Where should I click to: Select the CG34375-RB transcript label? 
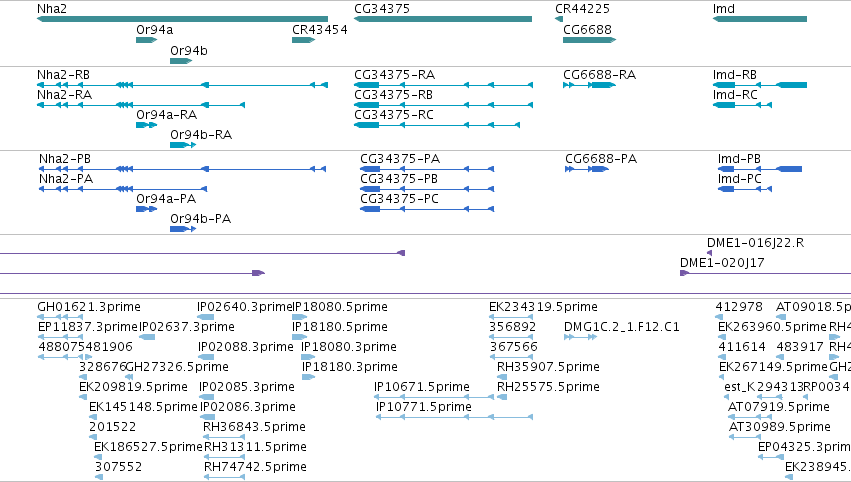[x=393, y=95]
